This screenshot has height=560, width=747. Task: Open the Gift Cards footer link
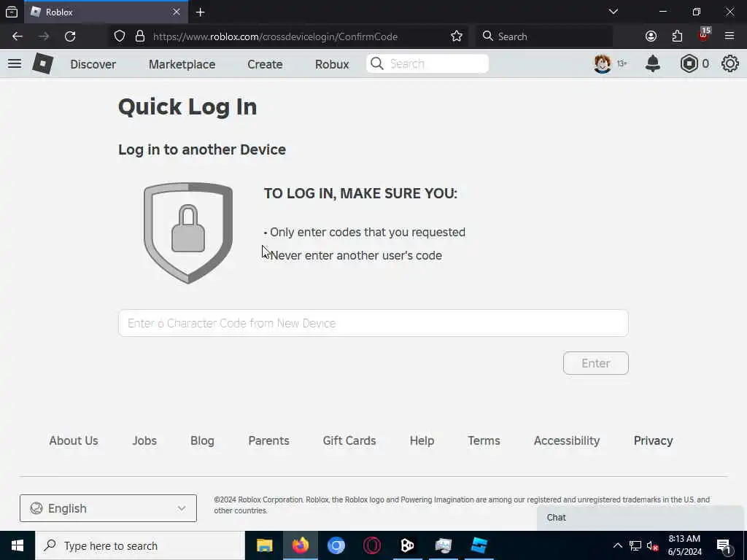(x=349, y=440)
